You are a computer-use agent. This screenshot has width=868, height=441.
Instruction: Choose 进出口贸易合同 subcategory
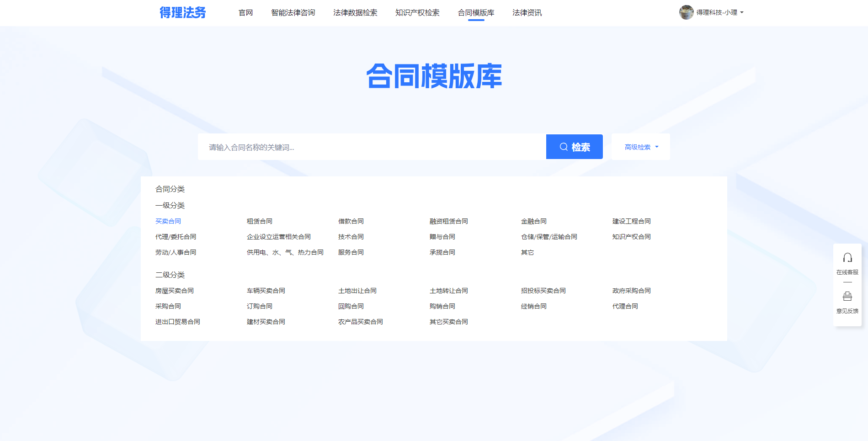pyautogui.click(x=178, y=322)
